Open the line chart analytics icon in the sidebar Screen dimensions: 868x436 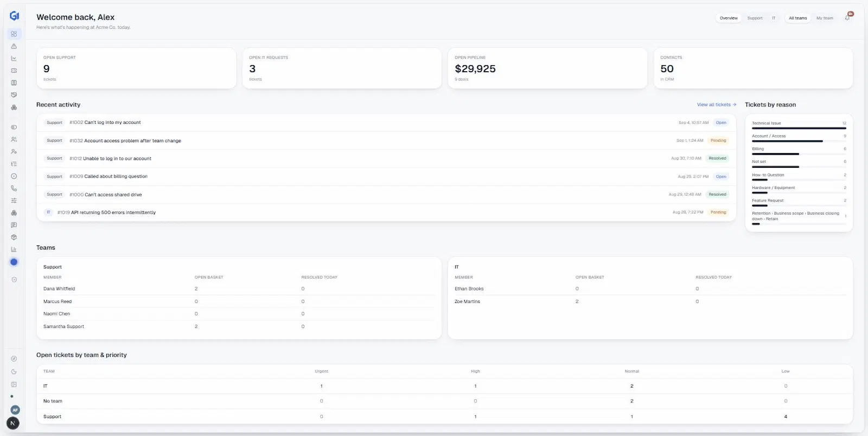click(x=14, y=59)
